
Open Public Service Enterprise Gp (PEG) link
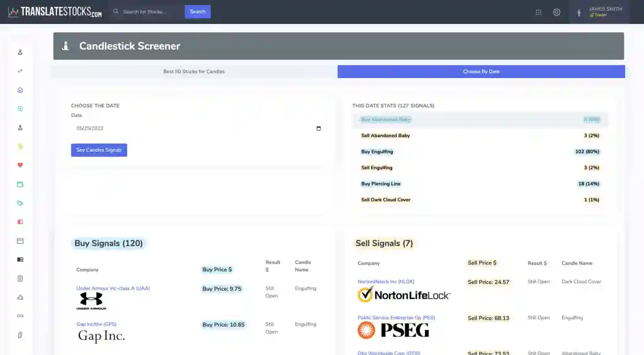tap(396, 318)
